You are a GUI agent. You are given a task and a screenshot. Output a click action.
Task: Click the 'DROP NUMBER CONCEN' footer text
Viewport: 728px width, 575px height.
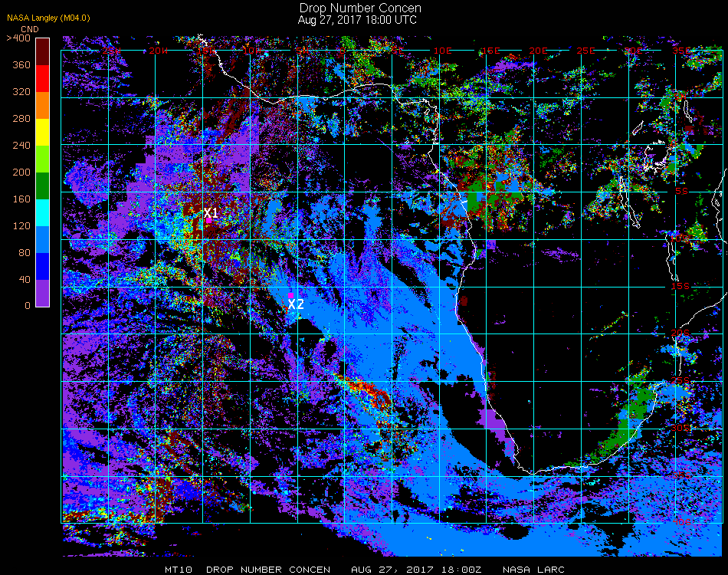pos(268,570)
